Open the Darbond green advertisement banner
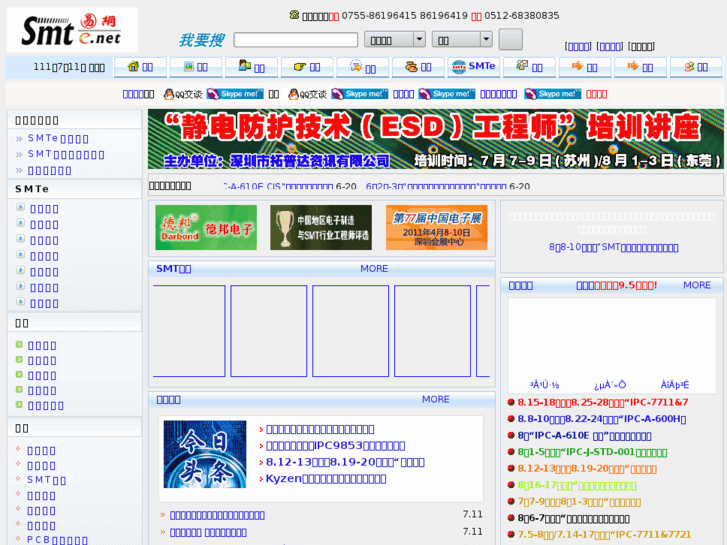The height and width of the screenshot is (545, 727). pos(206,228)
